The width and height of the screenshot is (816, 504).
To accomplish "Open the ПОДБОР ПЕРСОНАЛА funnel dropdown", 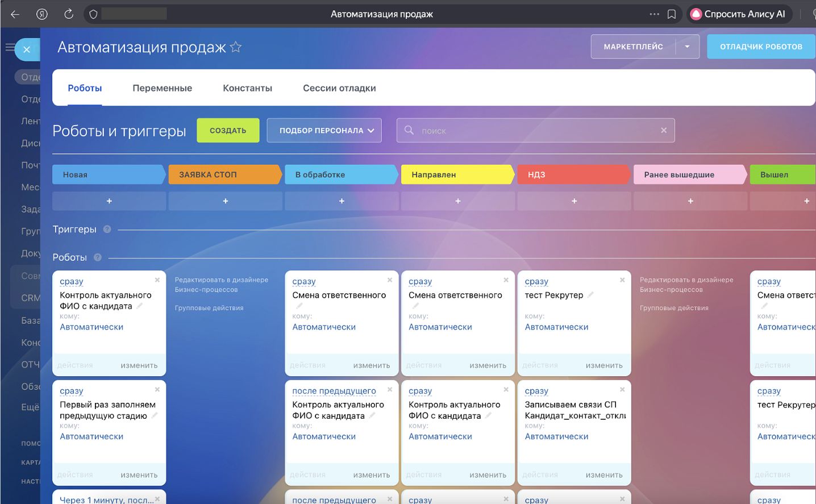I will tap(324, 130).
